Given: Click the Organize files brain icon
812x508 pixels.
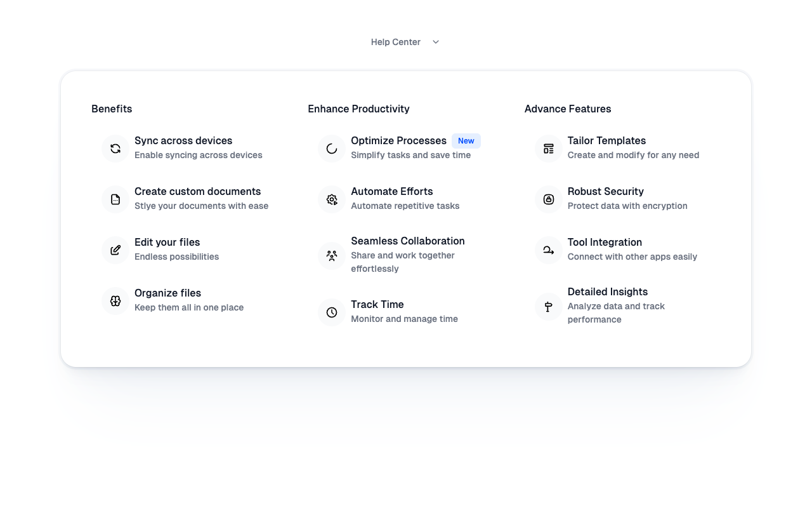Looking at the screenshot, I should pyautogui.click(x=115, y=301).
